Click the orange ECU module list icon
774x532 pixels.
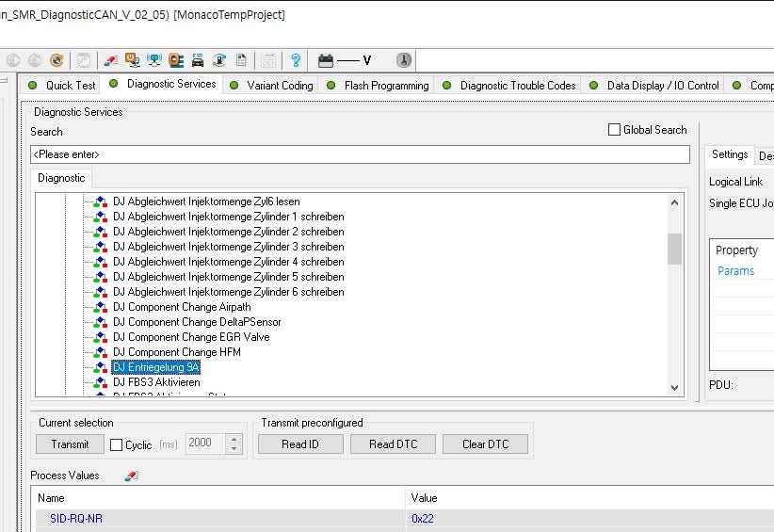[176, 60]
